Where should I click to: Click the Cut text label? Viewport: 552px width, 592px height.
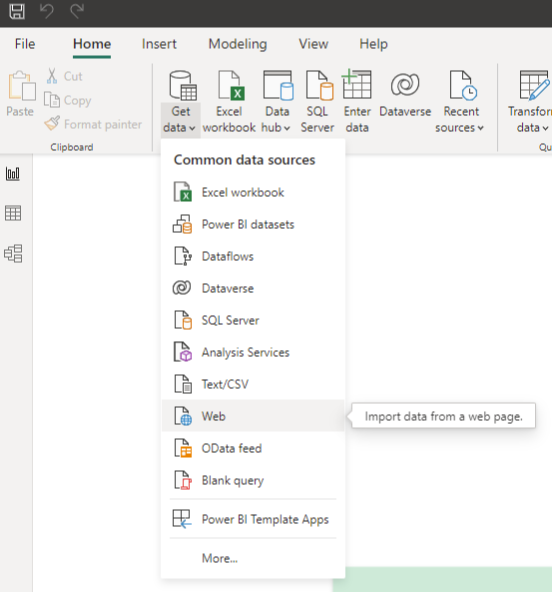tap(73, 76)
